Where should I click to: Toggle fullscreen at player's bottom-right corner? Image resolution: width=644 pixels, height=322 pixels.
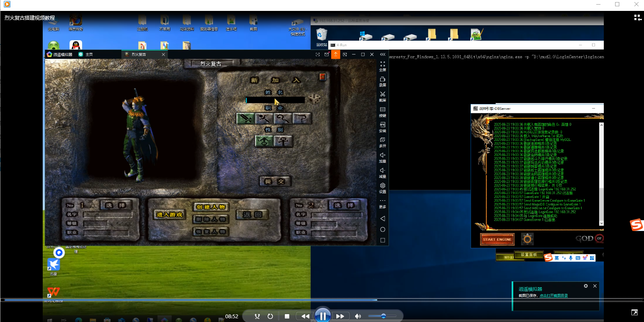[634, 313]
